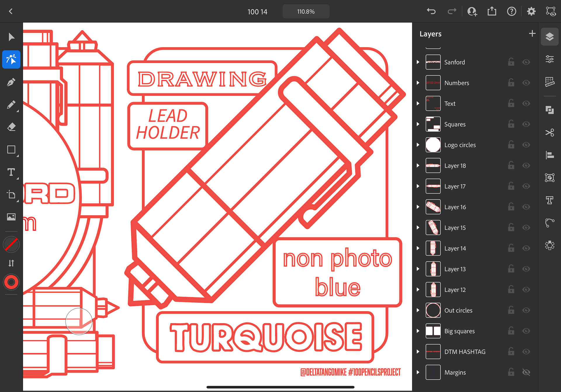This screenshot has width=561, height=392.
Task: Select the Rectangle shape tool
Action: pos(11,150)
